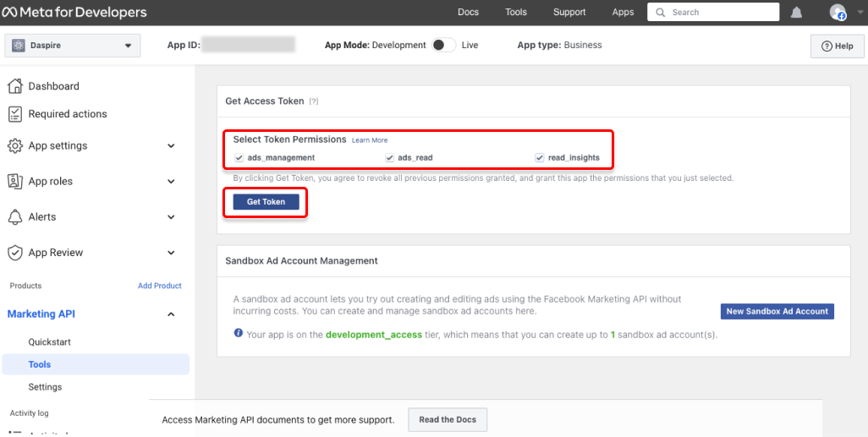
Task: Open Marketing API Settings
Action: 46,386
